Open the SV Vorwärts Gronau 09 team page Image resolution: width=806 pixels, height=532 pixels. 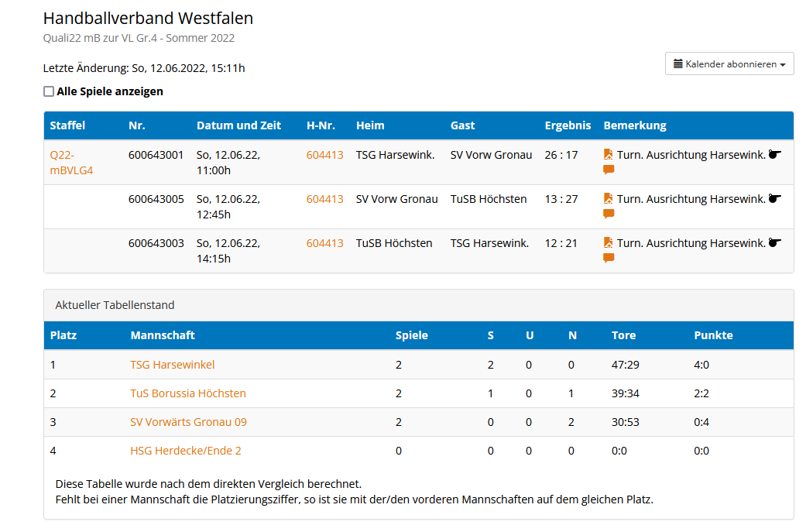coord(188,422)
